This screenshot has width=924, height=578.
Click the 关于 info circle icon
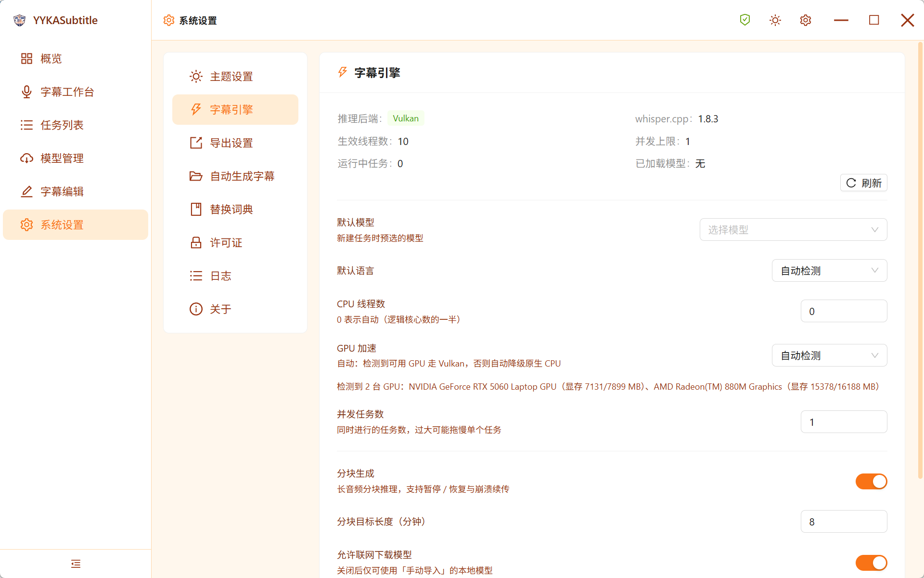[196, 309]
